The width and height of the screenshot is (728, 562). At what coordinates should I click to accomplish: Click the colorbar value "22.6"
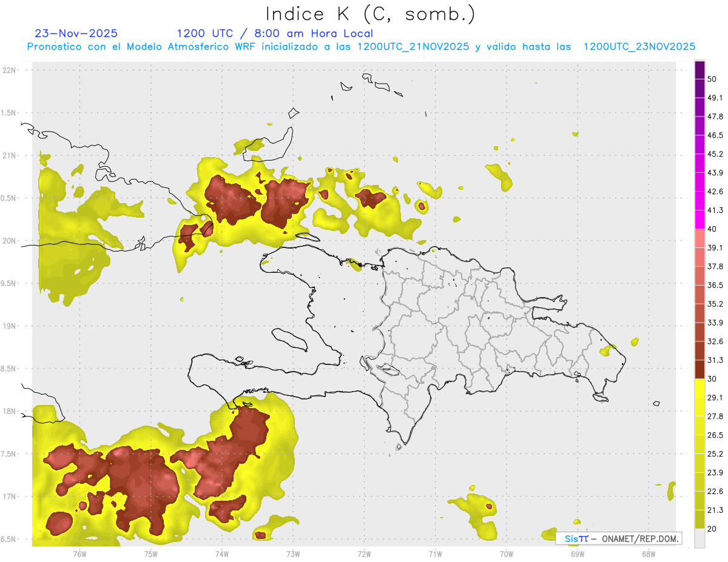point(715,492)
